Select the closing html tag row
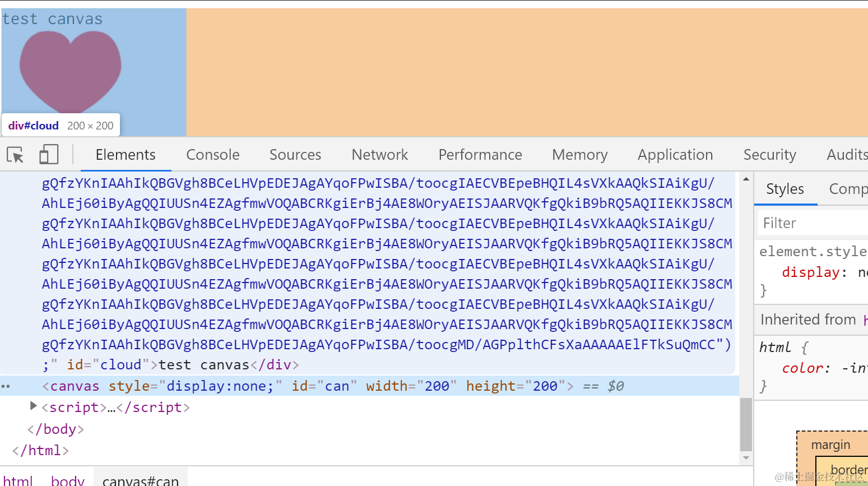Viewport: 868px width, 486px height. pyautogui.click(x=40, y=450)
